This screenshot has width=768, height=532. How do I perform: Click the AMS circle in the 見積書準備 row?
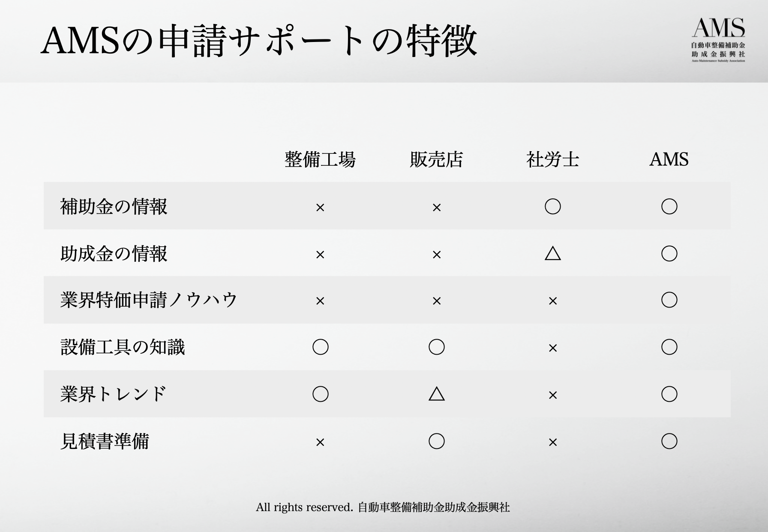click(669, 441)
